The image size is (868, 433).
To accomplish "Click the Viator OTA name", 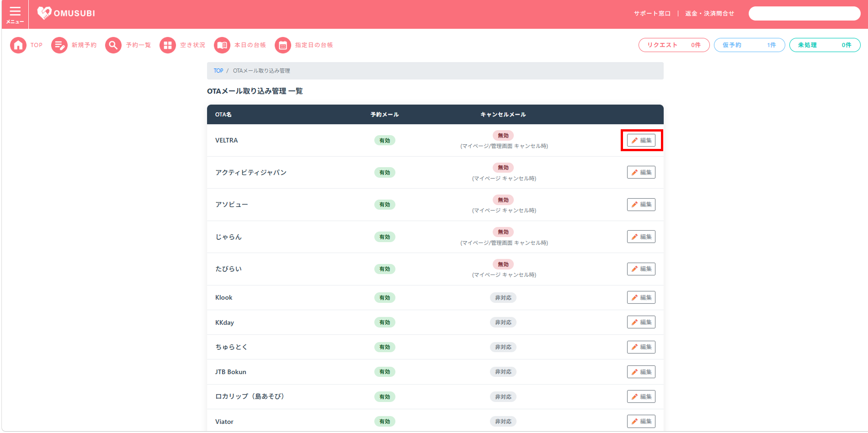I will [x=224, y=422].
